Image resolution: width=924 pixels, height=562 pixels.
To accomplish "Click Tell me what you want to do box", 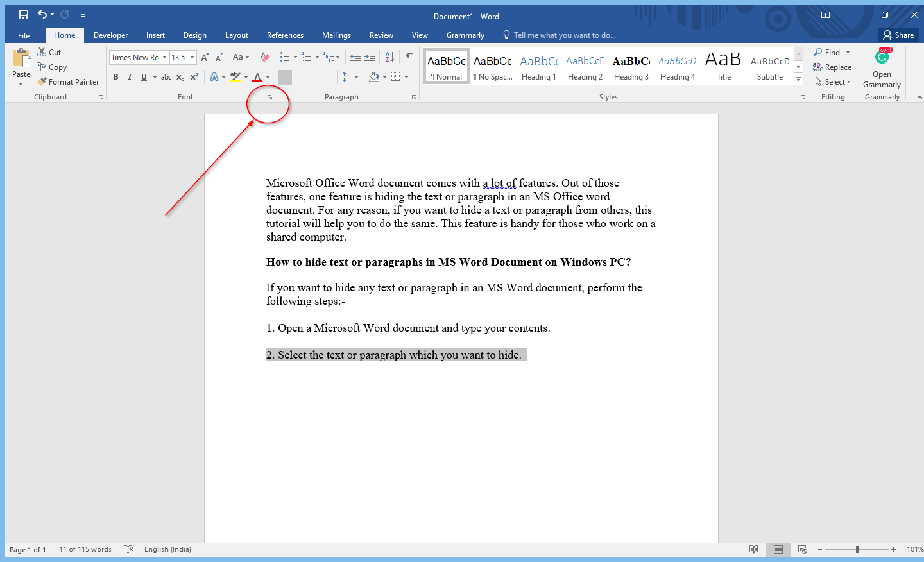I will [x=560, y=35].
